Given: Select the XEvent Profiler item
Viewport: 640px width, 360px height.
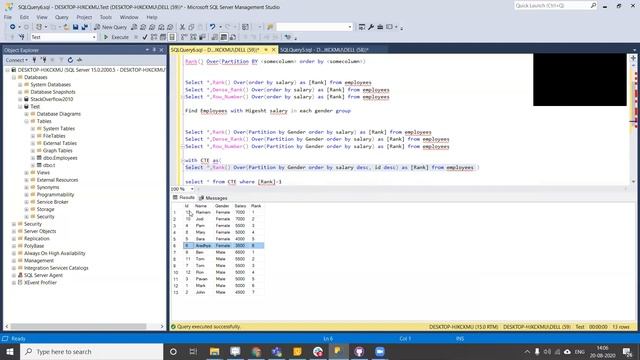Looking at the screenshot, I should tap(40, 282).
